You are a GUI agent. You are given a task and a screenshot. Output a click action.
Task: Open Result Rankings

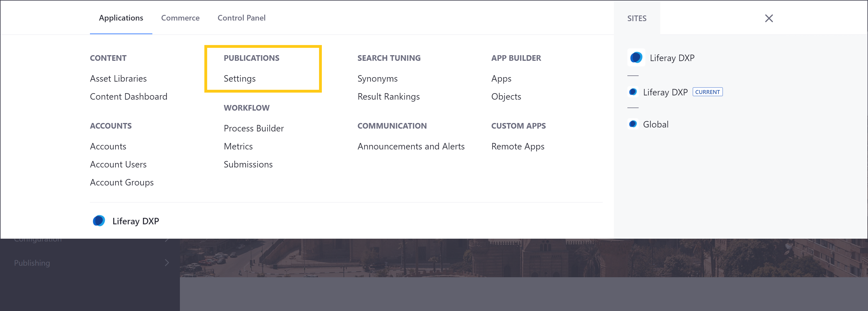click(x=388, y=97)
